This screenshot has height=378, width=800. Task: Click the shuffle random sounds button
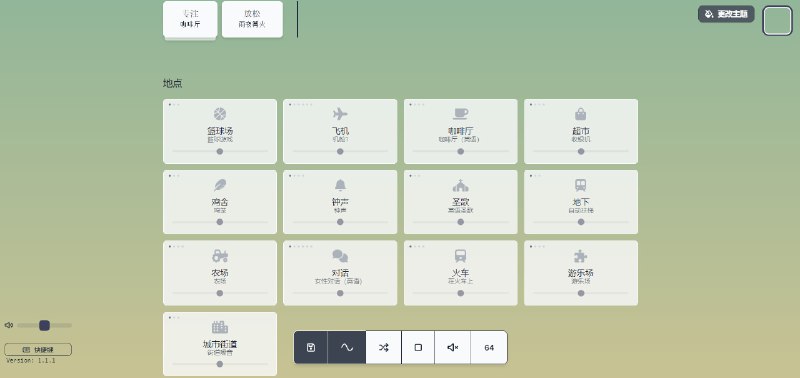(384, 347)
